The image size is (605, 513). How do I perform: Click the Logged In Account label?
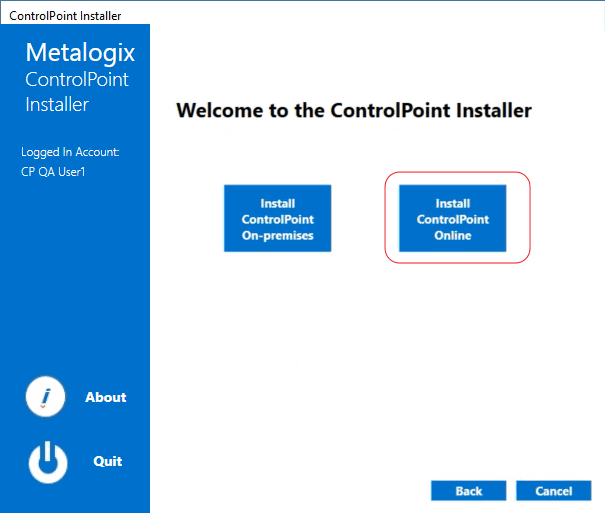[70, 152]
